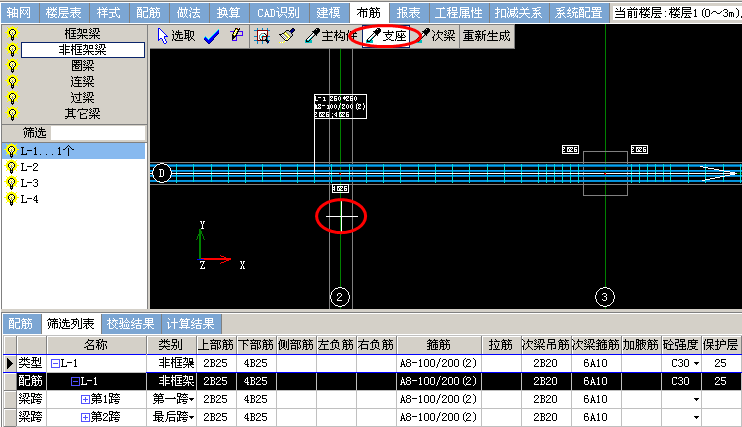This screenshot has height=427, width=742.
Task: Click axis marker 3 in drawing
Action: (605, 297)
